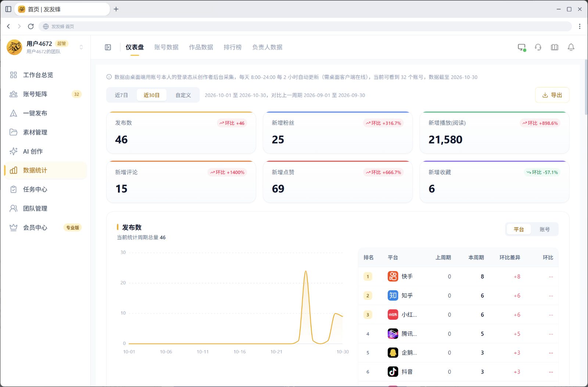
Task: Choose the 自定义 date range option
Action: click(183, 95)
